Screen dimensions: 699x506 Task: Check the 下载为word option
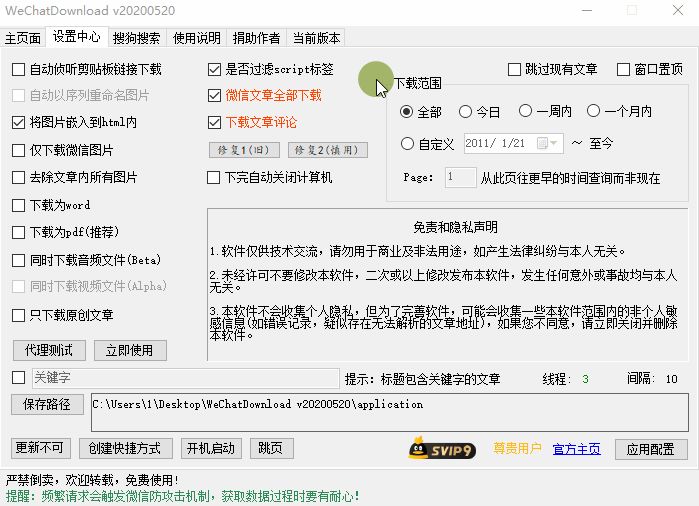coord(18,206)
